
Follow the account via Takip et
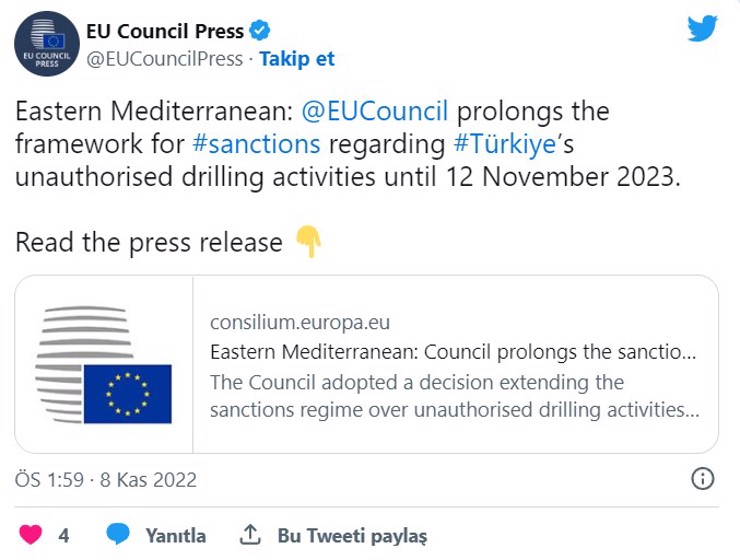(297, 59)
